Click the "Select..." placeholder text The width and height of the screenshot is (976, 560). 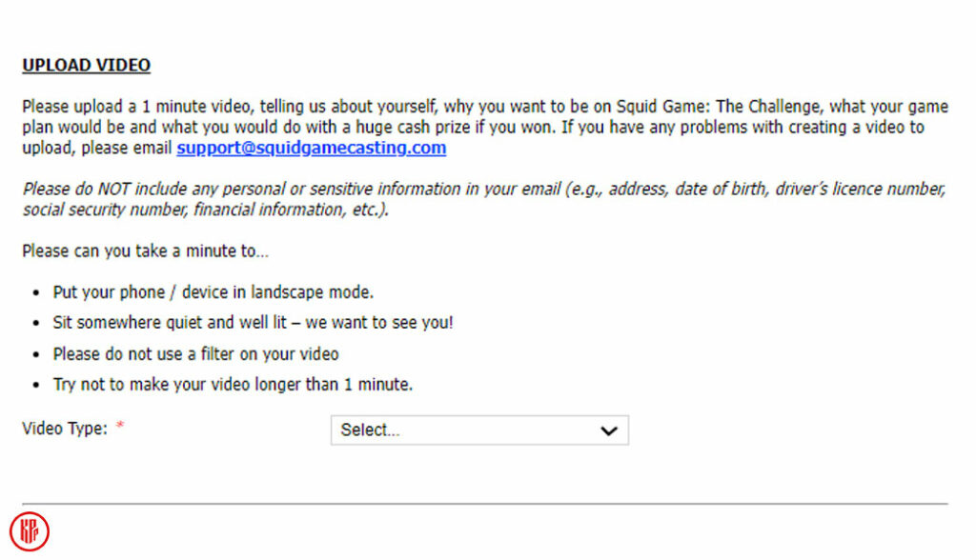click(370, 430)
